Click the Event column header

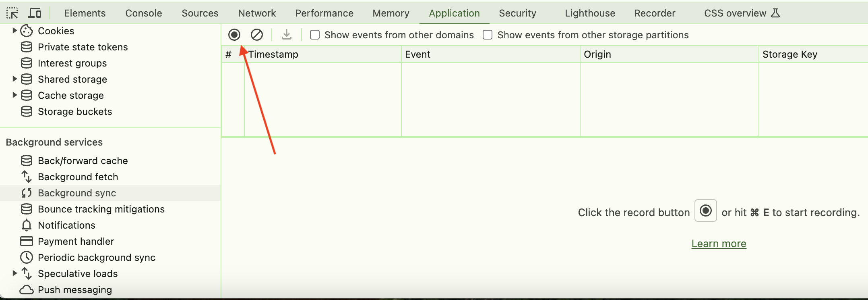point(491,54)
